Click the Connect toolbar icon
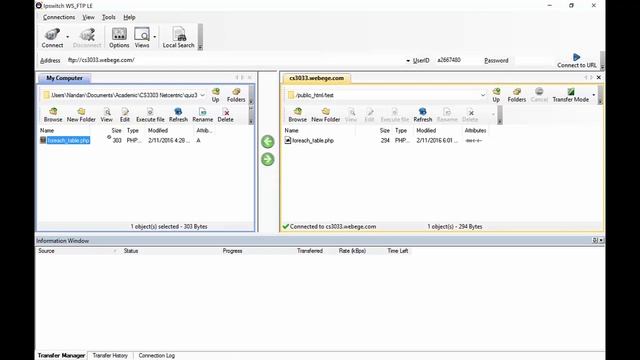This screenshot has height=360, width=640. [x=52, y=38]
